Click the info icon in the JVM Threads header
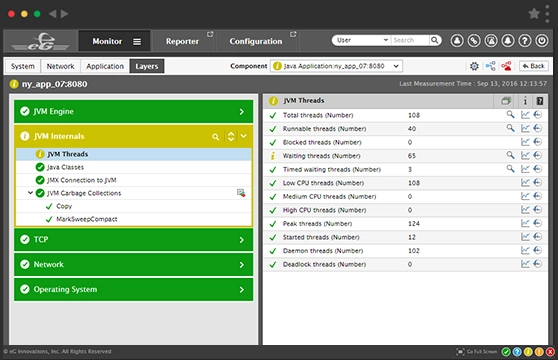 [x=525, y=101]
